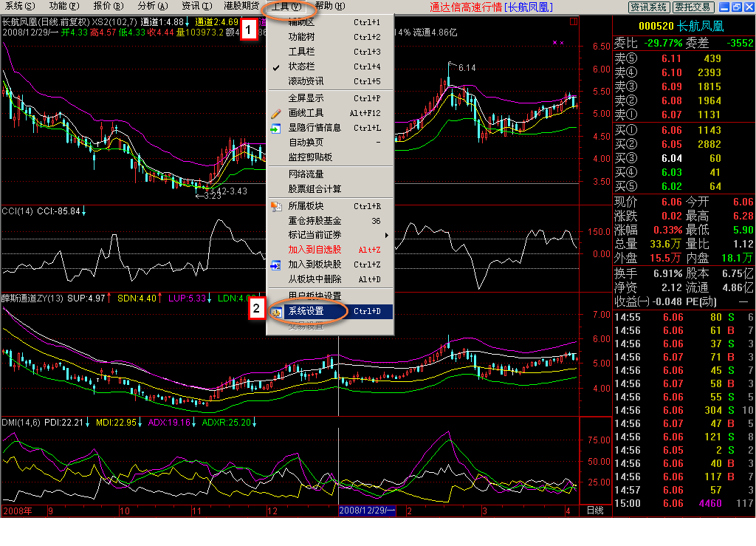
Task: Select 工具栏 menu entry
Action: coord(330,52)
